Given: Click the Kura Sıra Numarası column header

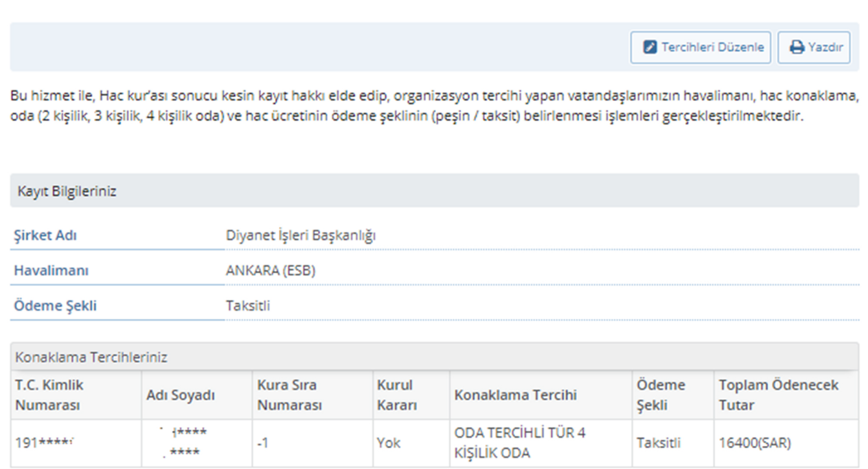Looking at the screenshot, I should [x=289, y=395].
